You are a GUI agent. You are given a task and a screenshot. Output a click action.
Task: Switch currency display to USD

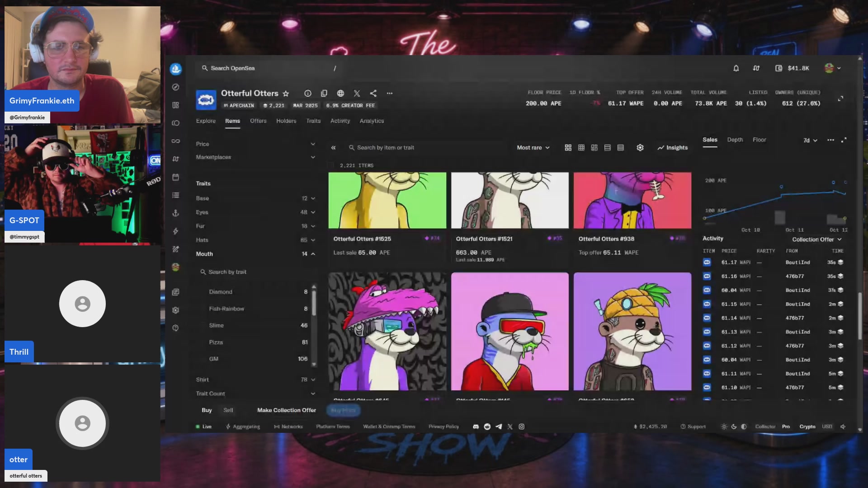coord(827,427)
